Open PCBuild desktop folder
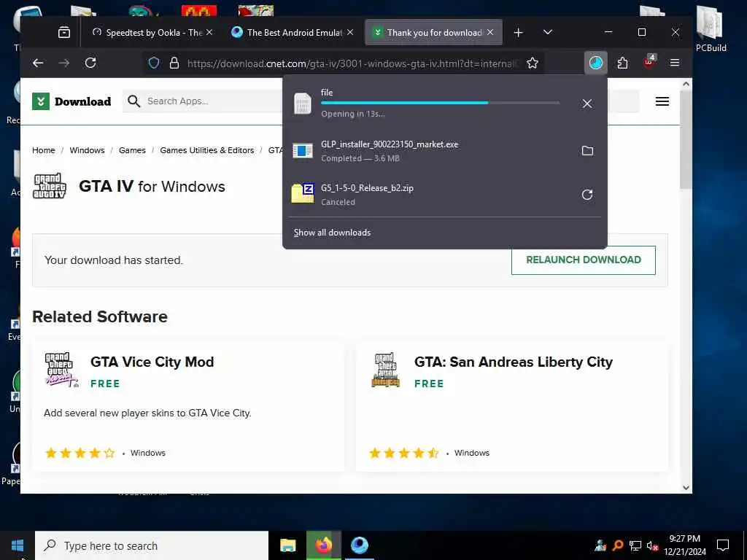The image size is (747, 560). coord(711,28)
